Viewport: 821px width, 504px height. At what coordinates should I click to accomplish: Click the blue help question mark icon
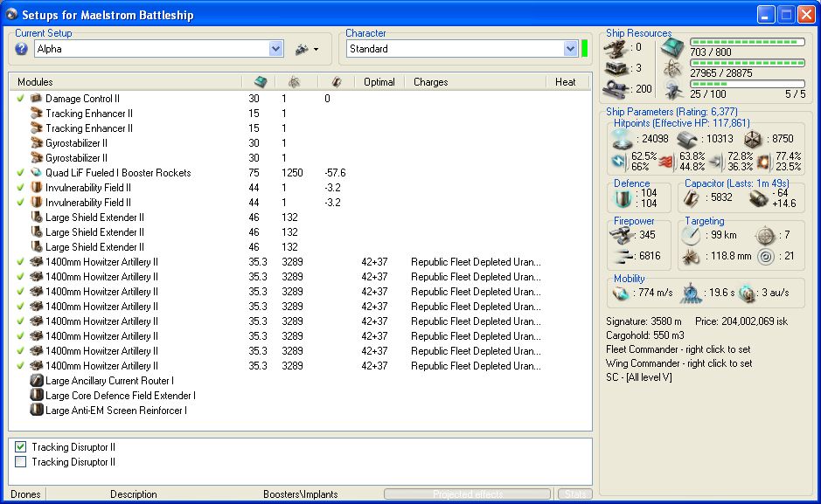click(22, 49)
